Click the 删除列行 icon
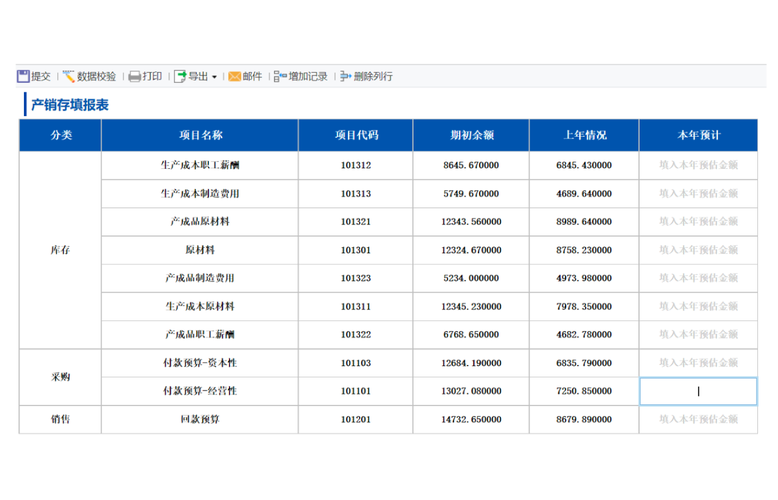Viewport: 778px width, 500px height. click(x=346, y=76)
